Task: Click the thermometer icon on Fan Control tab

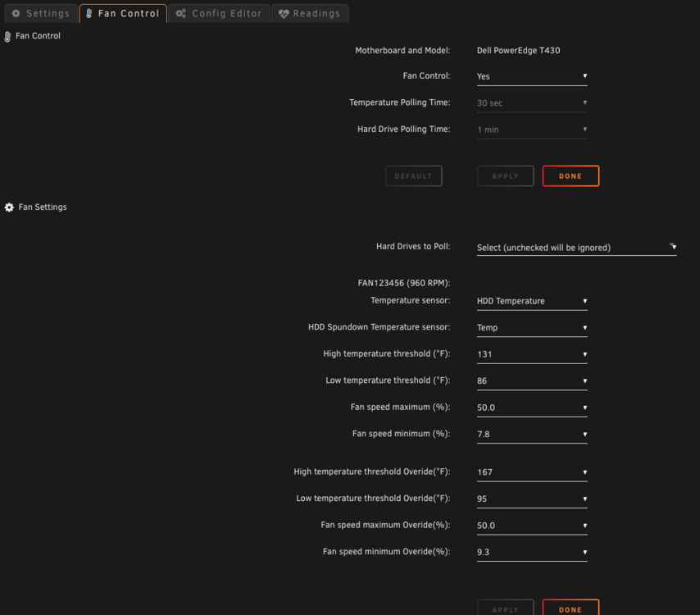Action: [x=89, y=13]
